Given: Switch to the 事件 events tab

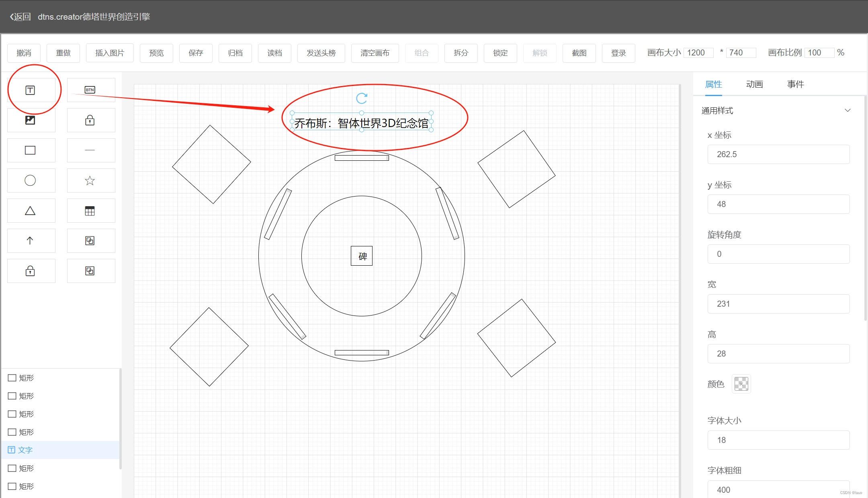Looking at the screenshot, I should coord(796,84).
